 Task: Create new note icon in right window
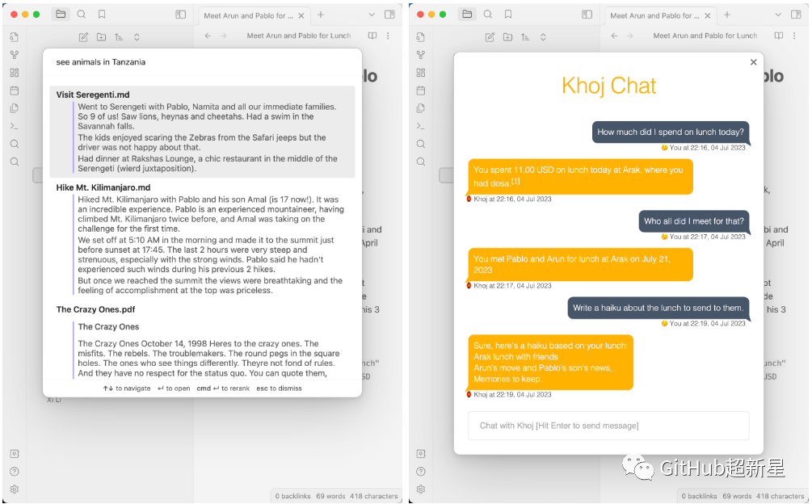[490, 37]
